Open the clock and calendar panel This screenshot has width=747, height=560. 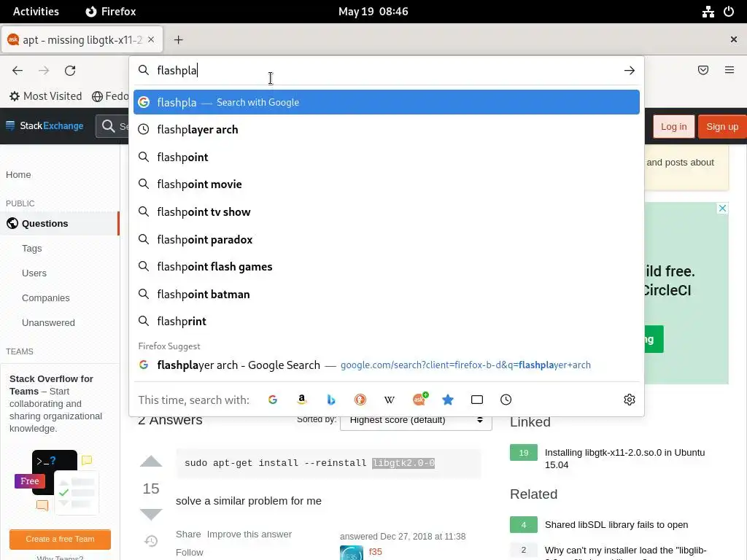pos(373,12)
